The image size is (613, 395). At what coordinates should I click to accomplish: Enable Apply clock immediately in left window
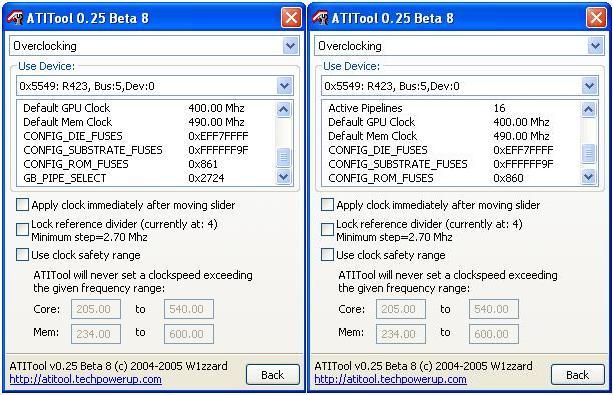pyautogui.click(x=22, y=205)
